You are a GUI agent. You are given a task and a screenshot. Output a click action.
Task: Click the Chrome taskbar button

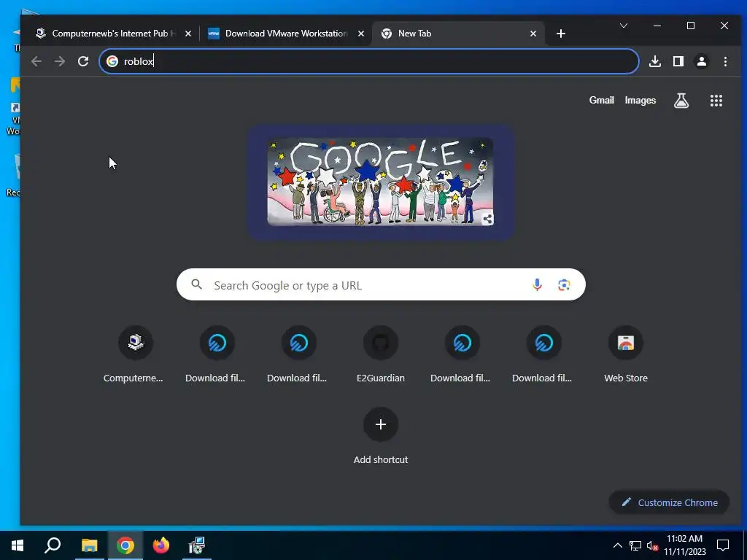pos(125,545)
